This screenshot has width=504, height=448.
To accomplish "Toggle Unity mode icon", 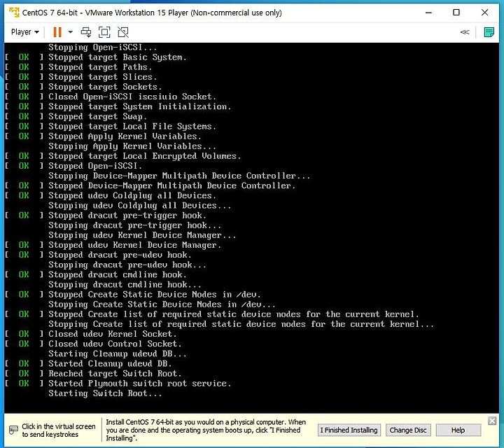I will [123, 32].
